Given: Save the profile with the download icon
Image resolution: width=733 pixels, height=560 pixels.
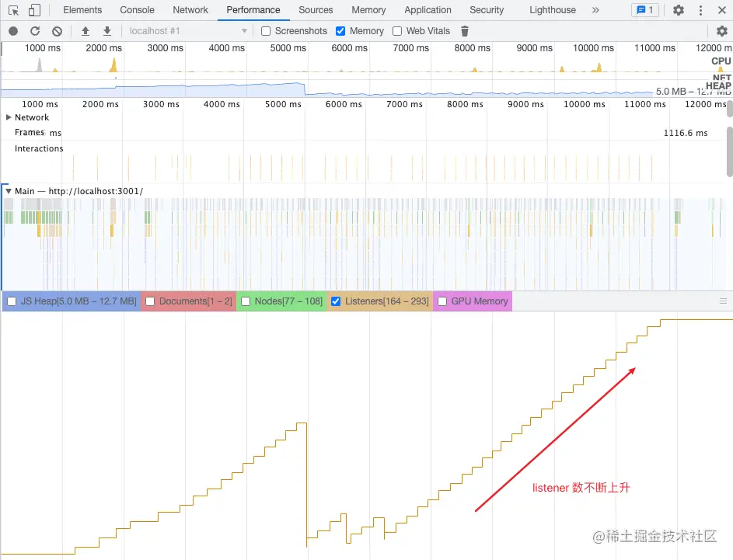Looking at the screenshot, I should tap(107, 31).
